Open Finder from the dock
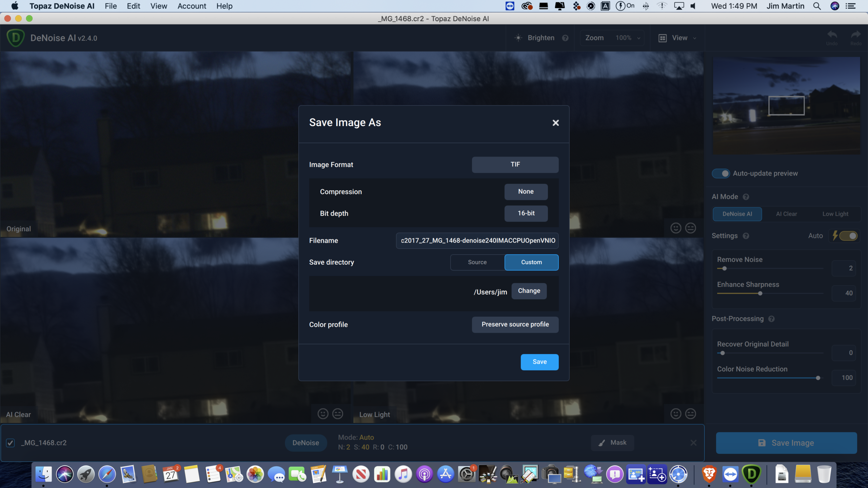 coord(43,474)
